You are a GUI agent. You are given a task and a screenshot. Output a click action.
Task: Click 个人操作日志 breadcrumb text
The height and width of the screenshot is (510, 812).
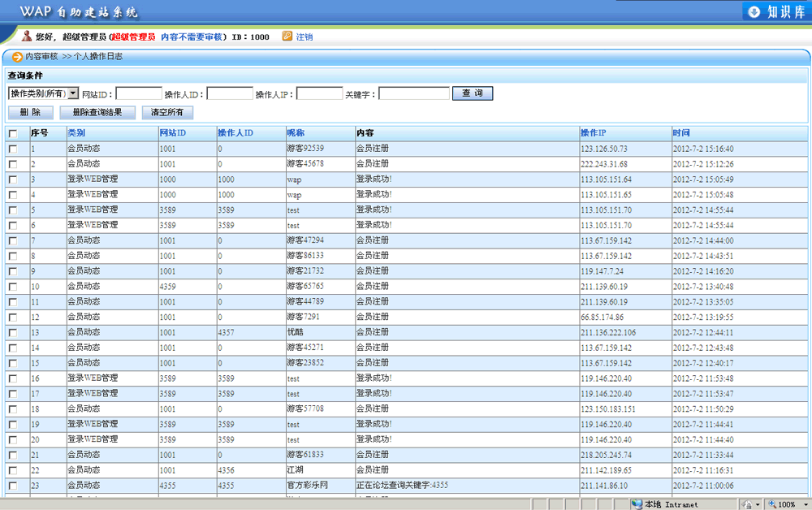click(x=98, y=56)
